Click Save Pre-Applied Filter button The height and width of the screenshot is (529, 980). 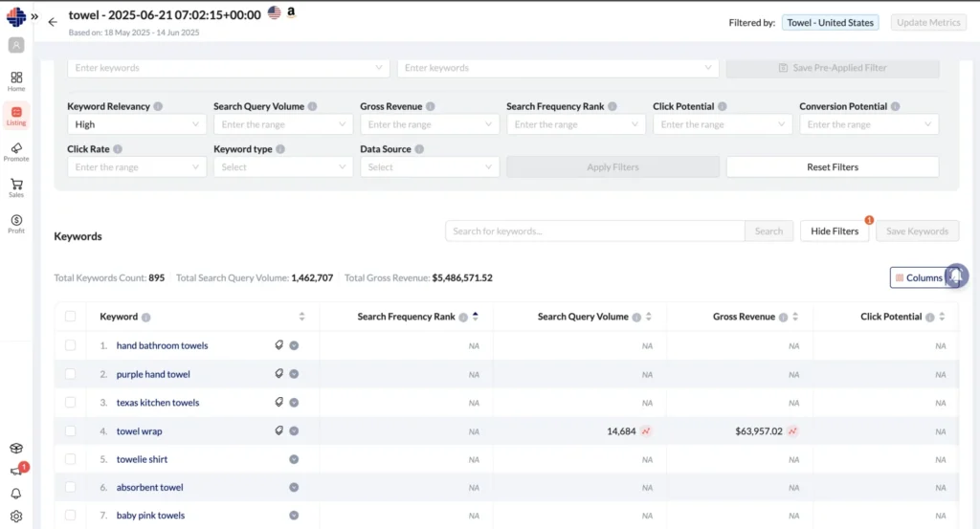pyautogui.click(x=833, y=68)
